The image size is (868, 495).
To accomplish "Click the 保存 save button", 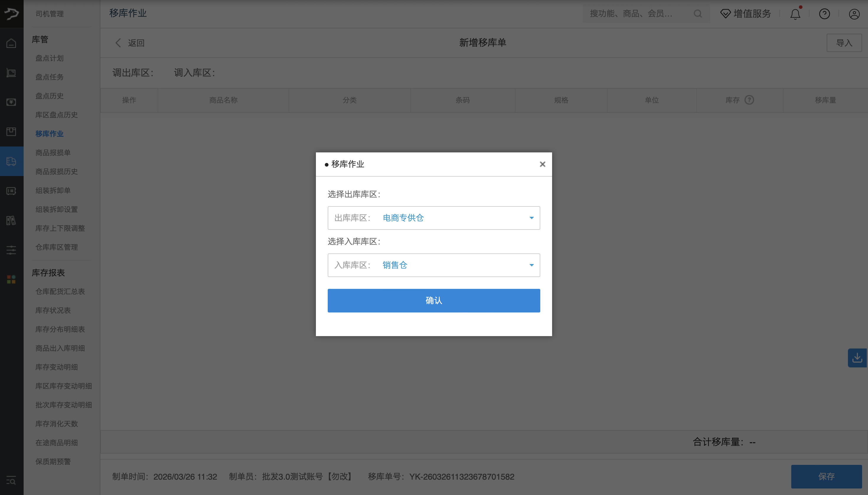I will click(x=827, y=476).
